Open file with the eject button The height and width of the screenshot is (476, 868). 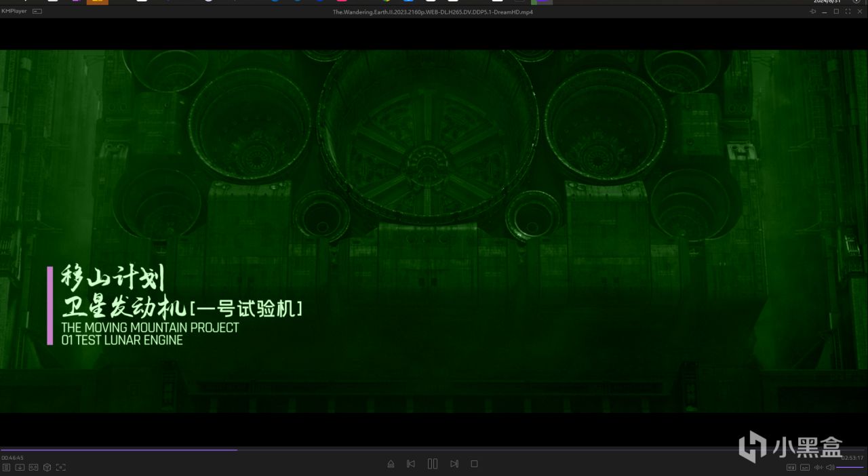(391, 464)
